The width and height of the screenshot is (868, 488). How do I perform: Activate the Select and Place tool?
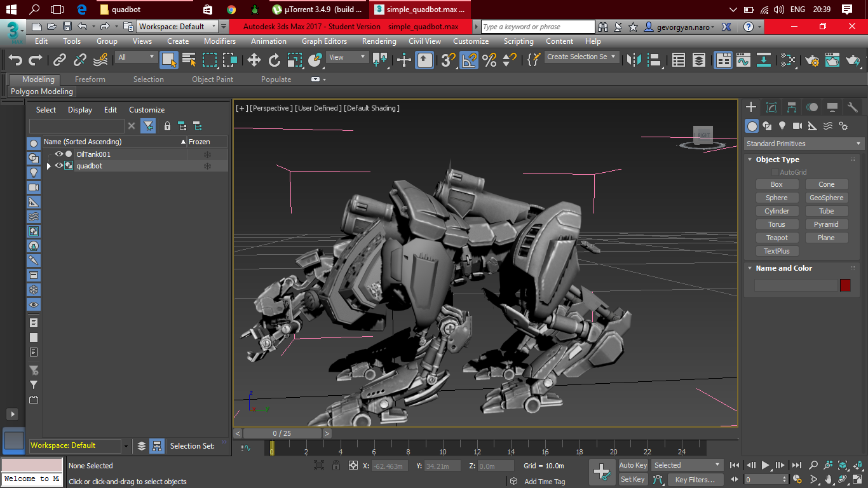[315, 60]
